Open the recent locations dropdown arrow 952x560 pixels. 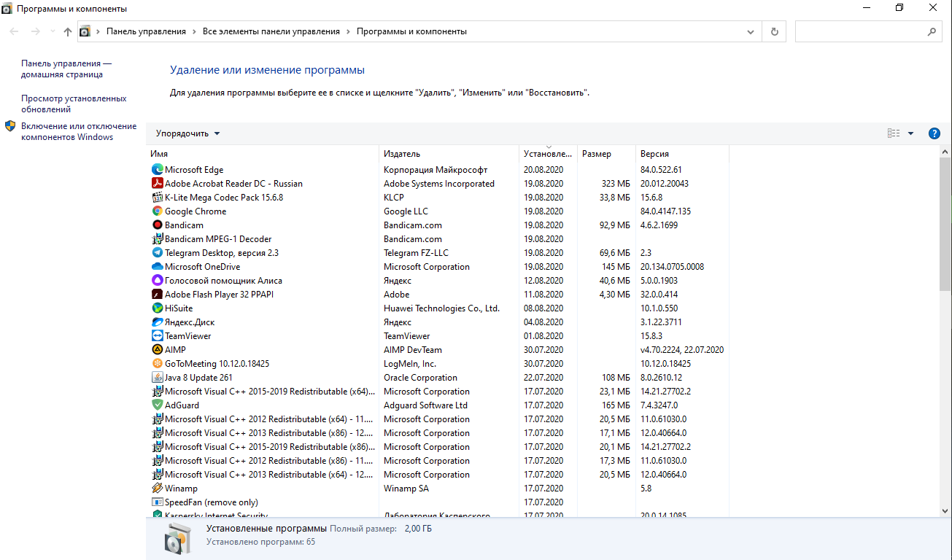[53, 32]
